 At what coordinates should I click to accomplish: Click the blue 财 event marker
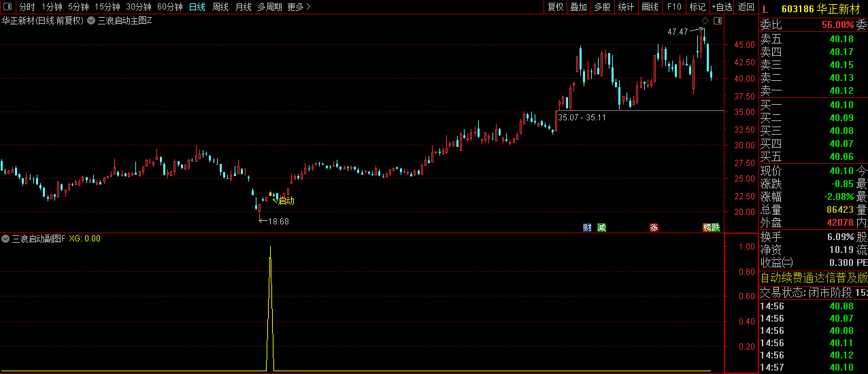tap(587, 227)
